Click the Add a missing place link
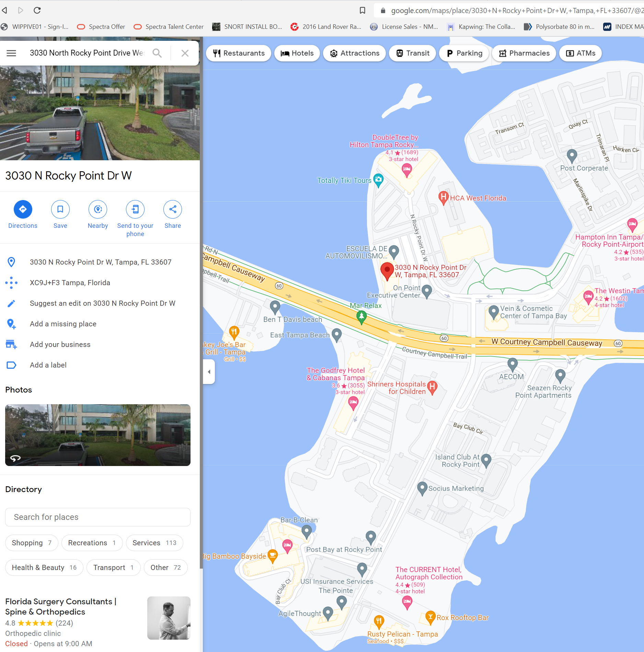Screen dimensions: 644x652 click(63, 324)
